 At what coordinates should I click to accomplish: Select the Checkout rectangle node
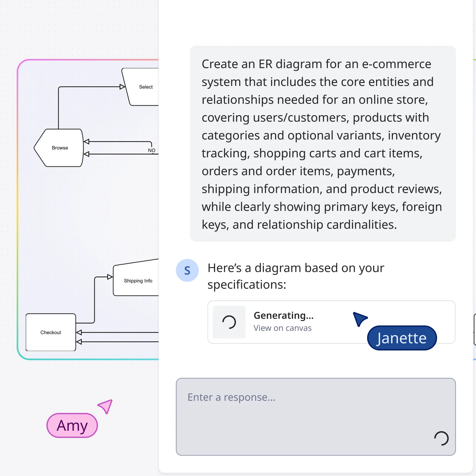51,332
